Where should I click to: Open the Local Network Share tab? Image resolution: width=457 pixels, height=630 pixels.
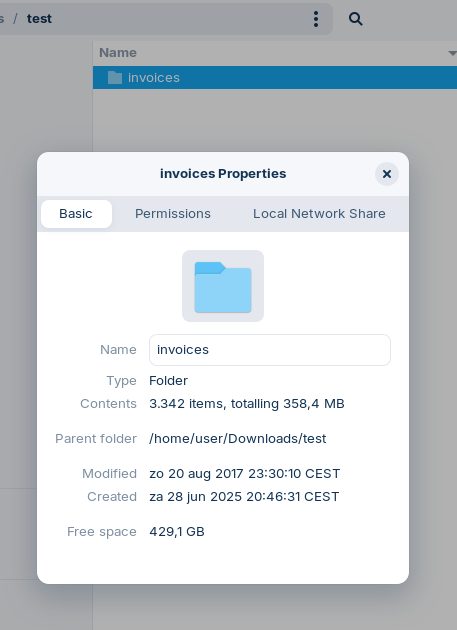click(x=319, y=214)
